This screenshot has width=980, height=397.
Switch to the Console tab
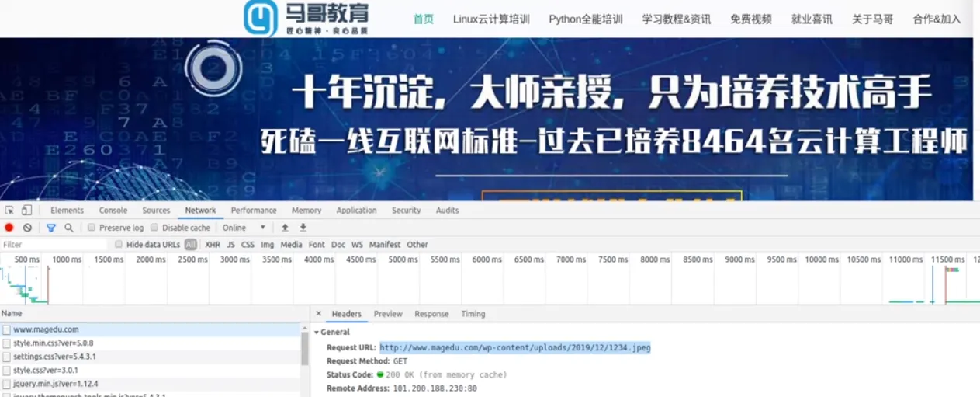113,211
